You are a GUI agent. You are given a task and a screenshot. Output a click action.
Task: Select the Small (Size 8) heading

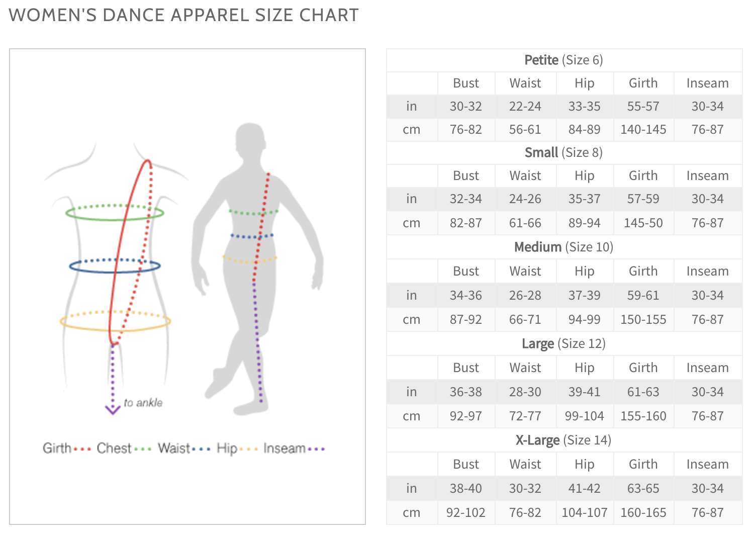[563, 153]
